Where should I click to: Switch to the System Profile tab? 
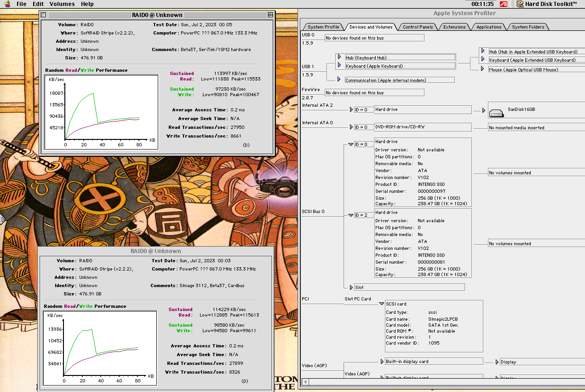pos(323,27)
